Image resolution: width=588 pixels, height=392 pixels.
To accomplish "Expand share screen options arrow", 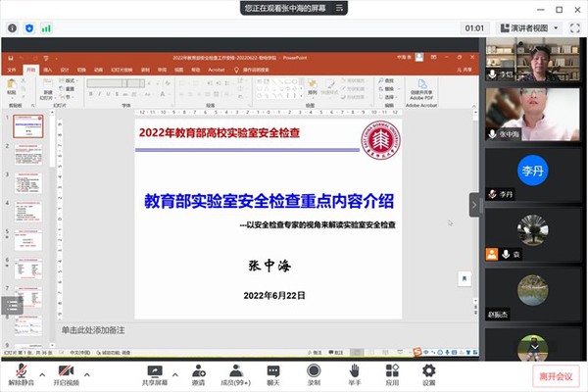I will click(175, 370).
